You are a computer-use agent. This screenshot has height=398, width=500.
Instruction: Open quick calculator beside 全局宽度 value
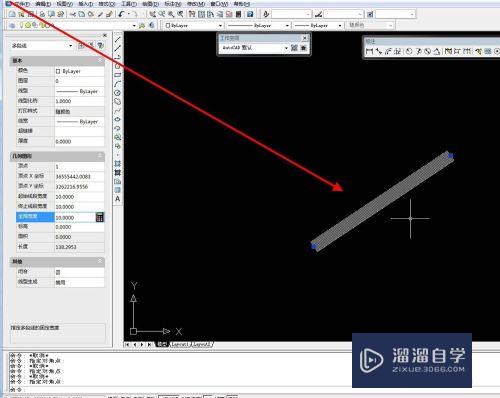(x=99, y=217)
